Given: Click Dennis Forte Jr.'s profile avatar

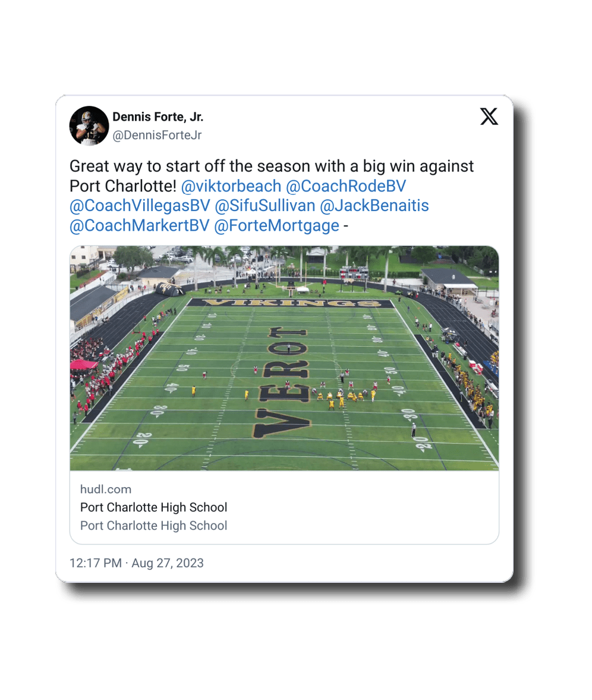Looking at the screenshot, I should (89, 125).
